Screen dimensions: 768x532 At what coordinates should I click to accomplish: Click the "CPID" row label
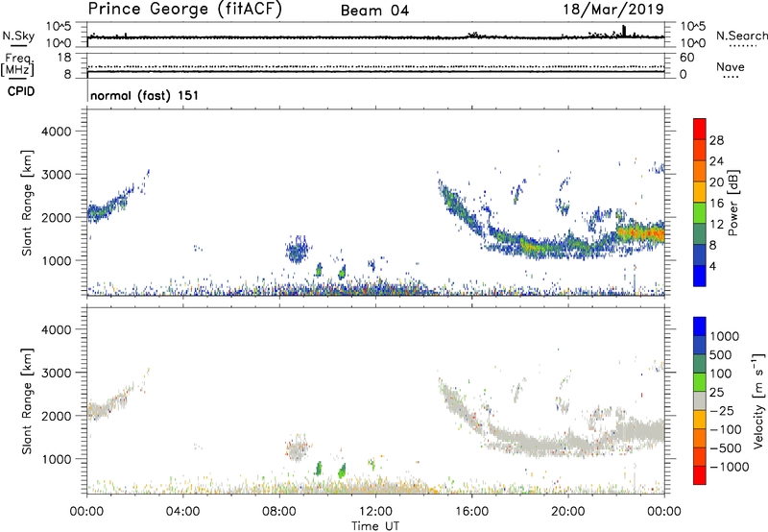(x=21, y=91)
